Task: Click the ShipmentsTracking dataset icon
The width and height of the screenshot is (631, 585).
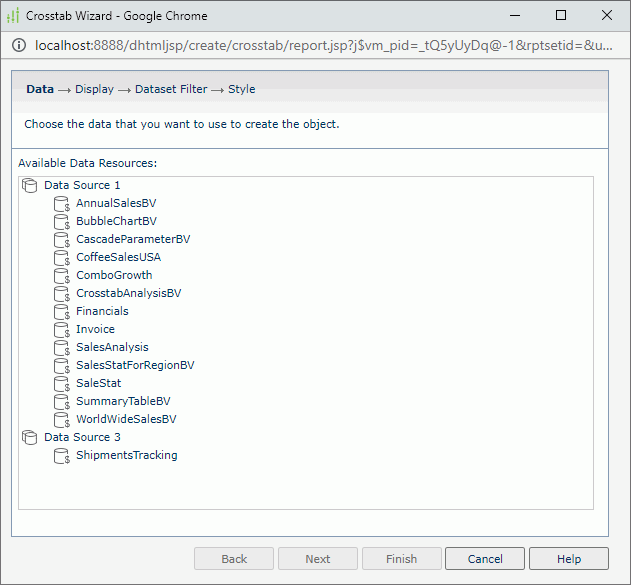Action: tap(62, 456)
